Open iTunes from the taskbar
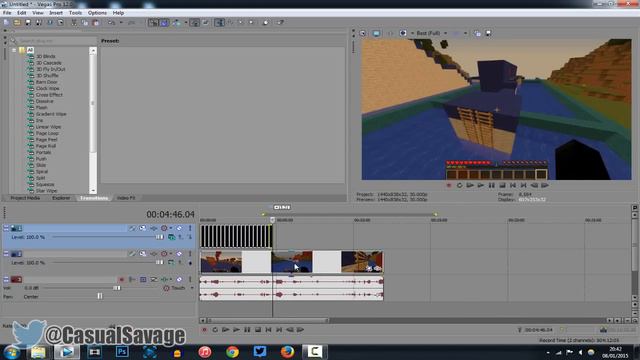 tap(205, 351)
